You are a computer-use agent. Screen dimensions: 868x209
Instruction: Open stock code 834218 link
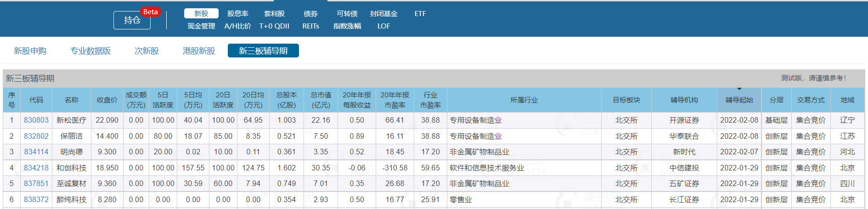click(36, 168)
